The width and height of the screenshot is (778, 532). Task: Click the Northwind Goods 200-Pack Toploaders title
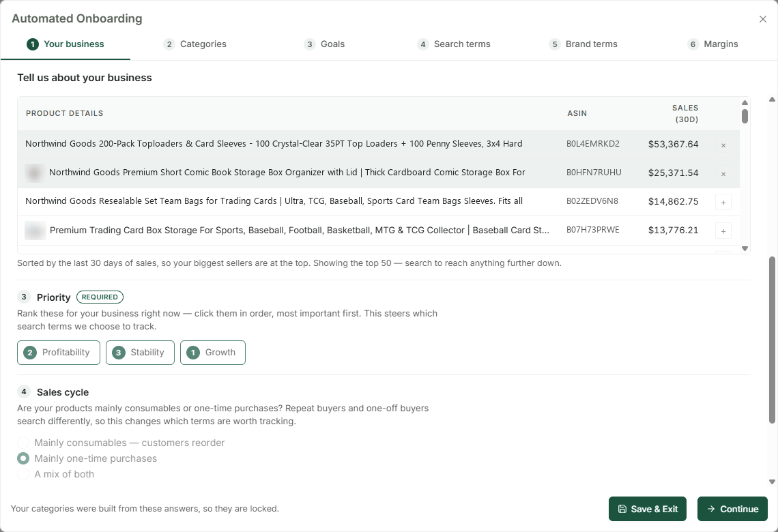tap(274, 144)
